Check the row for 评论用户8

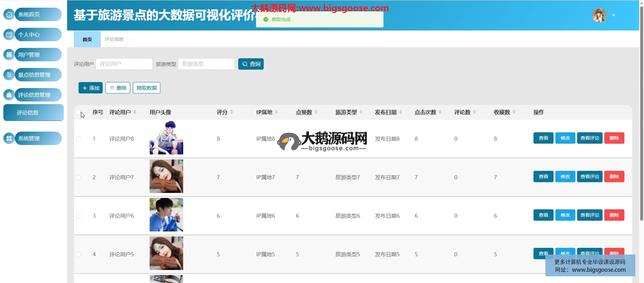pyautogui.click(x=78, y=139)
